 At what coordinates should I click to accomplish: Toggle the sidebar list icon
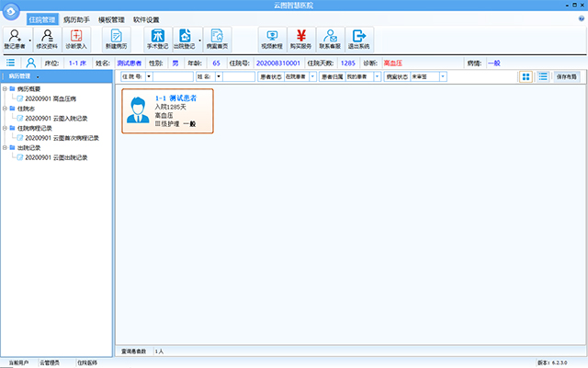[x=11, y=63]
